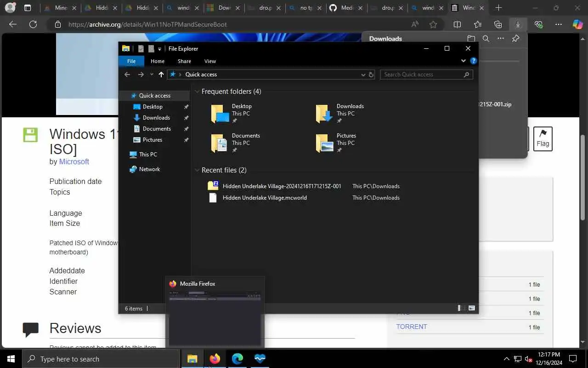Screen dimensions: 588x368
Task: Show hidden system tray icons
Action: [x=507, y=359]
